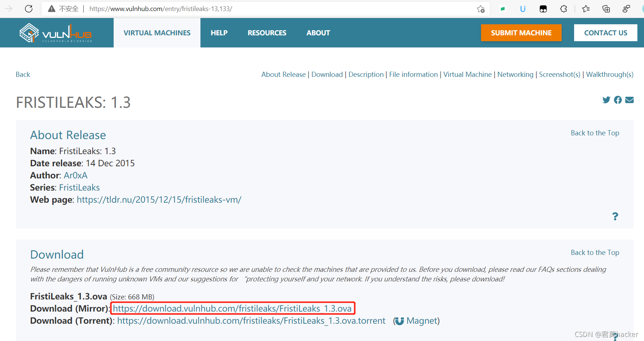Viewport: 644px width, 341px height.
Task: Open the black mask-face extension icon
Action: [x=543, y=9]
